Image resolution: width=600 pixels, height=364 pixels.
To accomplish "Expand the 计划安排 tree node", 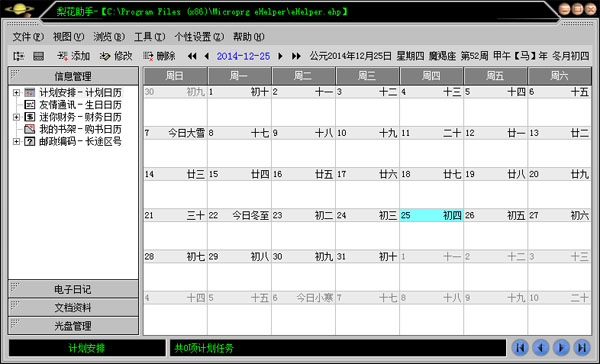I will tap(16, 92).
